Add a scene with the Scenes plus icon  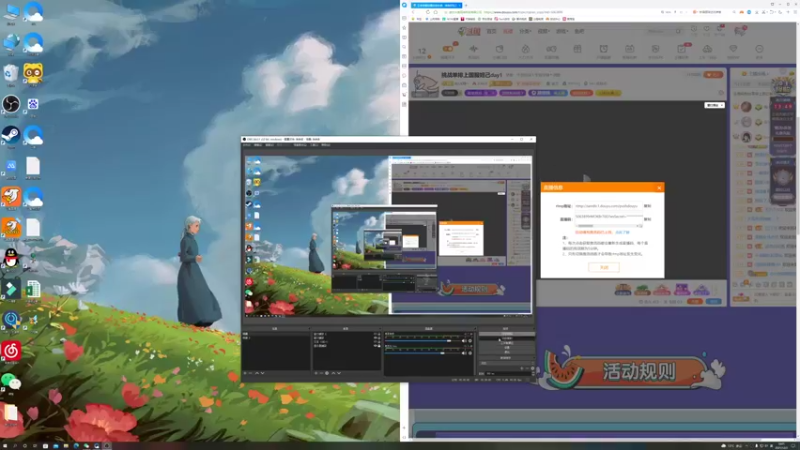coord(245,373)
